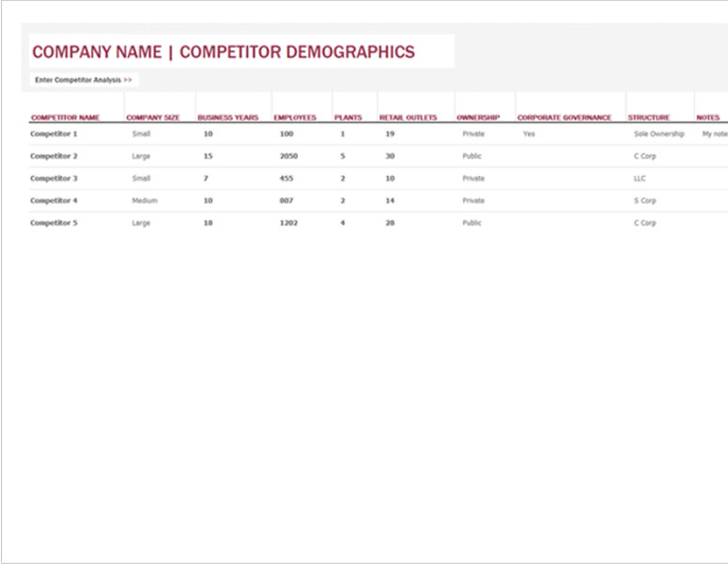Select the NOTES column header
Screen dimensions: 728x564
tap(708, 118)
